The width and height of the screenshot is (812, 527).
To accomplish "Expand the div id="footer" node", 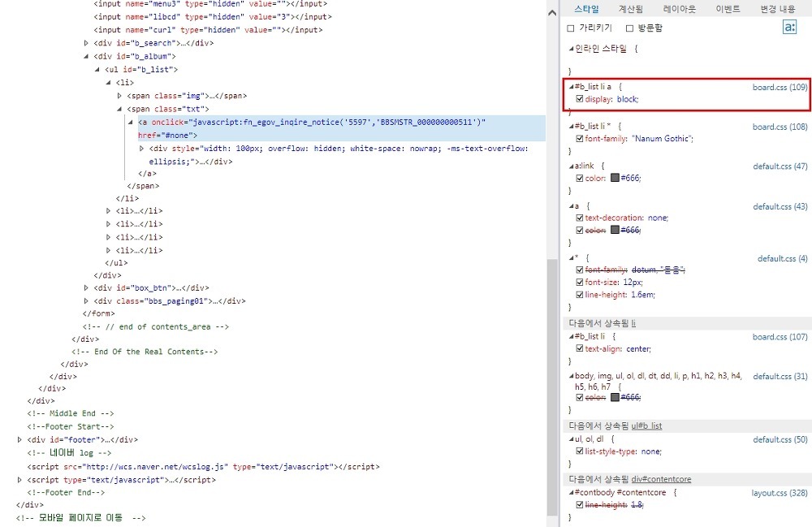I will tap(19, 439).
